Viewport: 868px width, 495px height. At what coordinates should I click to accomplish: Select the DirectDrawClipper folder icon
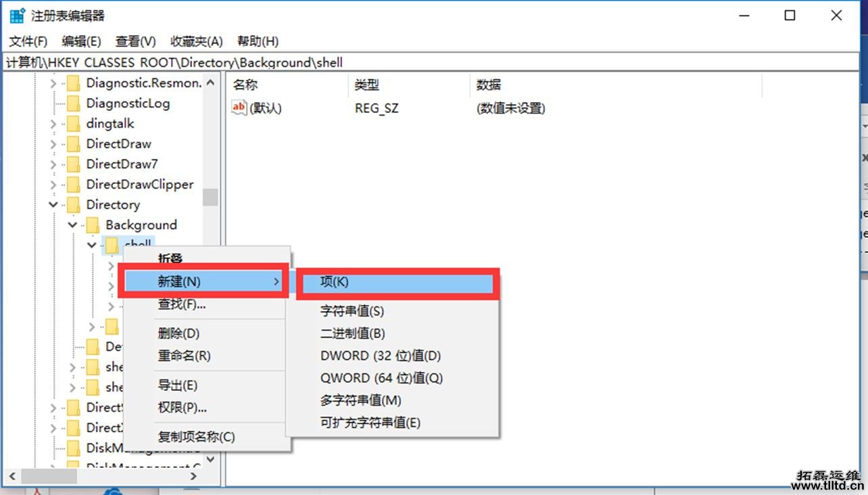pyautogui.click(x=73, y=184)
